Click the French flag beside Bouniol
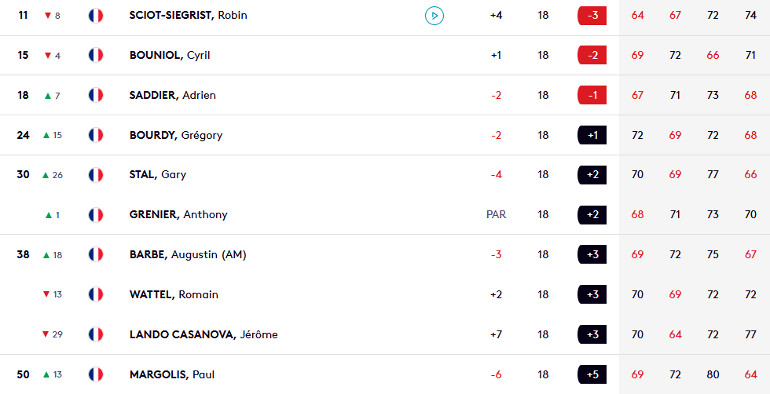This screenshot has height=394, width=770. (96, 56)
